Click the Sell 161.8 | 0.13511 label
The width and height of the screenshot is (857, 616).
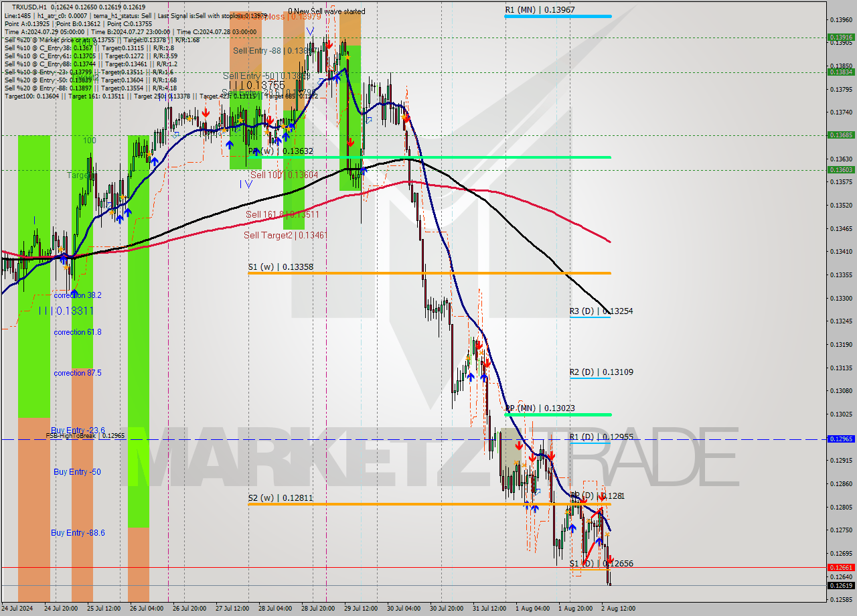point(282,215)
